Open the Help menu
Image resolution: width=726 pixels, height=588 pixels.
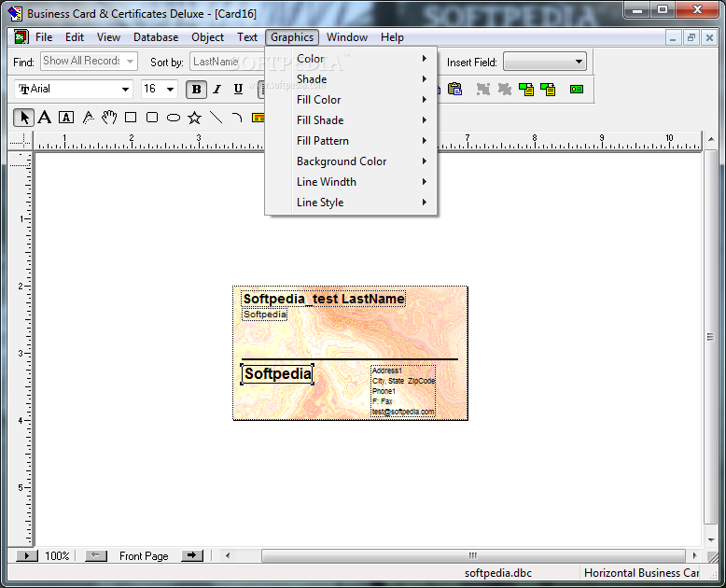392,37
